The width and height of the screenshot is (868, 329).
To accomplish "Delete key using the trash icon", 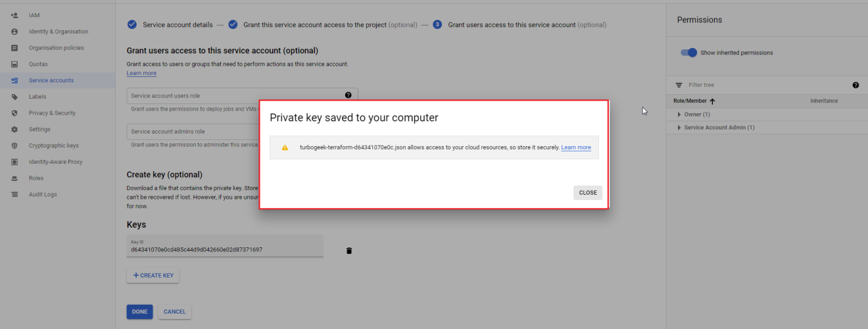I will (x=349, y=251).
